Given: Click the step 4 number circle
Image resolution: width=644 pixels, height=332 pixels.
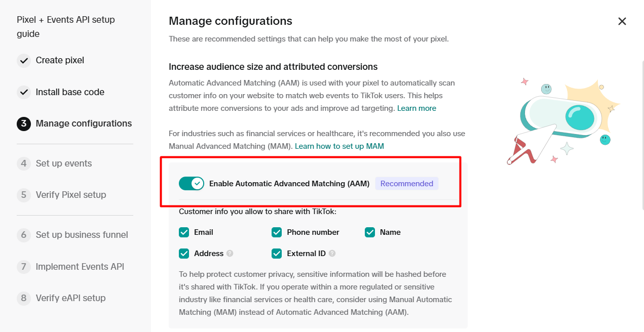Looking at the screenshot, I should pos(24,164).
